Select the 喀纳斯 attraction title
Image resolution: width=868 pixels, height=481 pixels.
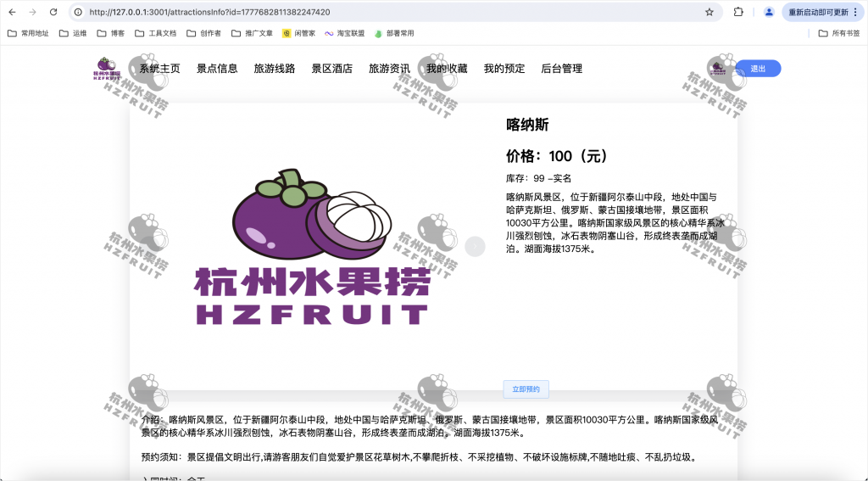click(527, 125)
